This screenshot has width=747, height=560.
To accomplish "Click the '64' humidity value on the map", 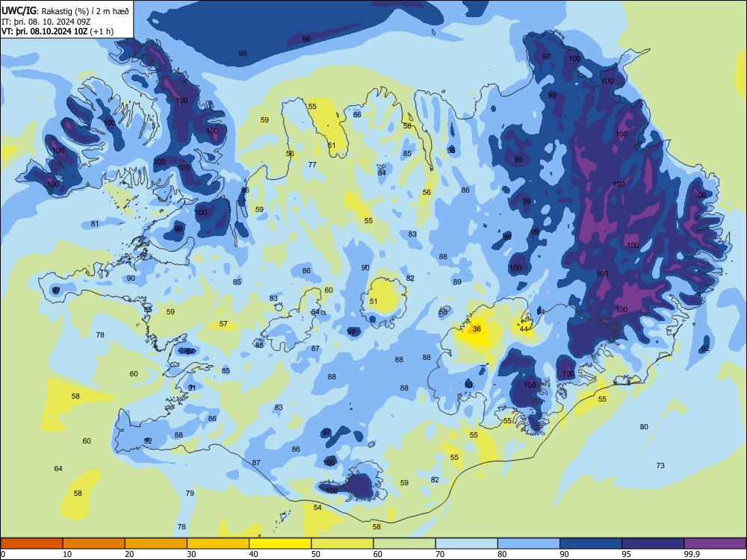I will pos(58,469).
